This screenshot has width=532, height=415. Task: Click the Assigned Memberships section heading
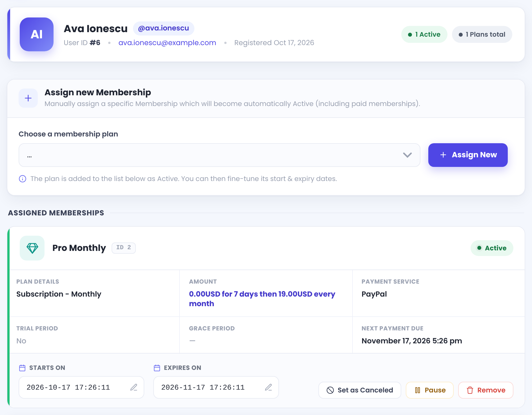click(56, 213)
